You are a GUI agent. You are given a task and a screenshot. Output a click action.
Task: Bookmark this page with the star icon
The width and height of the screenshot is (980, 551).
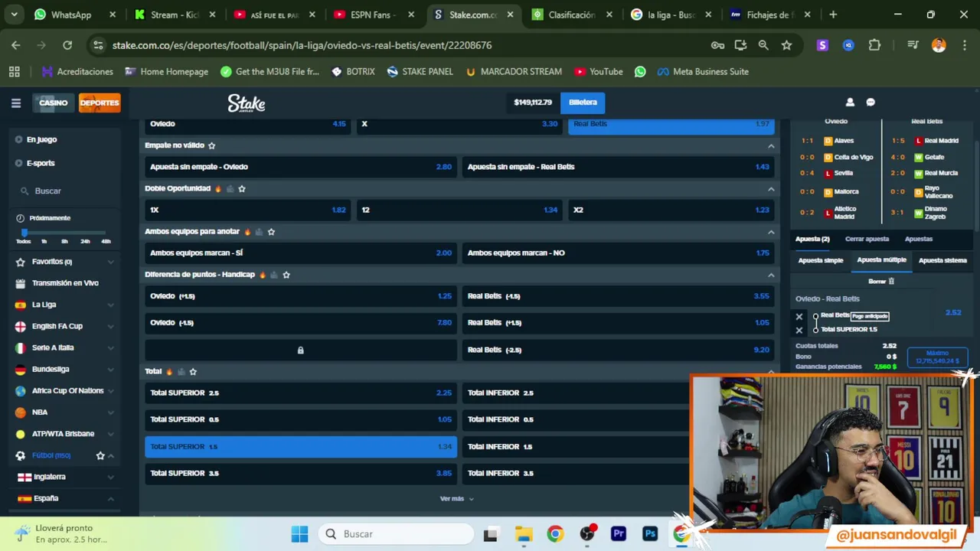(x=786, y=45)
